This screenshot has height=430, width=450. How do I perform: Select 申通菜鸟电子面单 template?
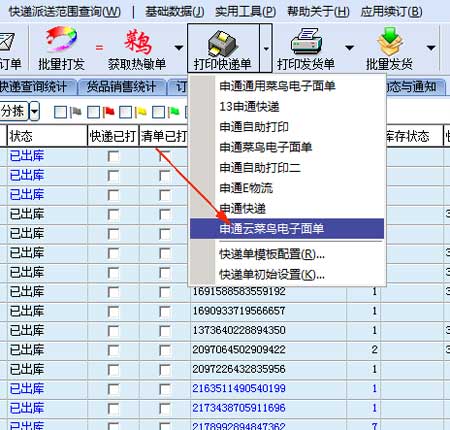pyautogui.click(x=287, y=147)
